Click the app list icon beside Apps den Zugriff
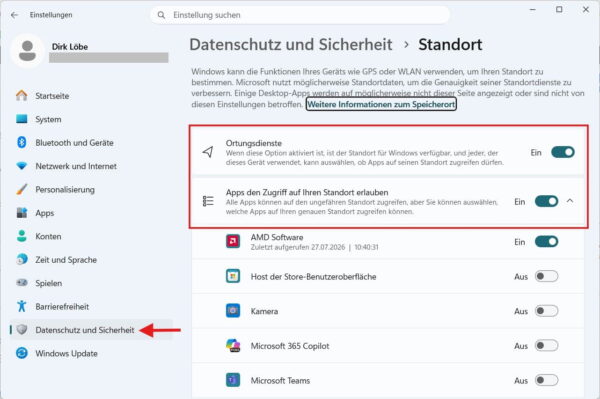Image resolution: width=600 pixels, height=399 pixels. [208, 201]
